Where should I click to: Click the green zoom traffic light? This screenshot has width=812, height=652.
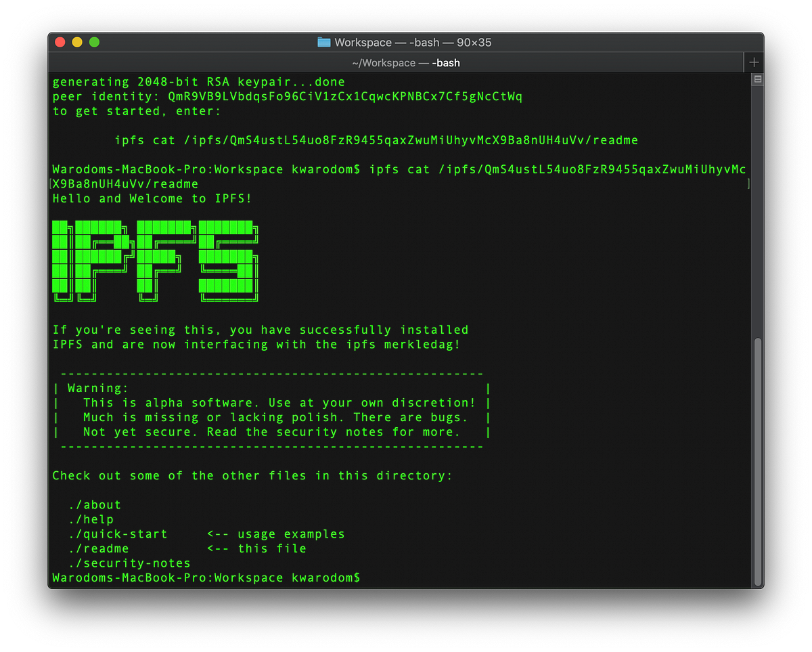tap(94, 41)
